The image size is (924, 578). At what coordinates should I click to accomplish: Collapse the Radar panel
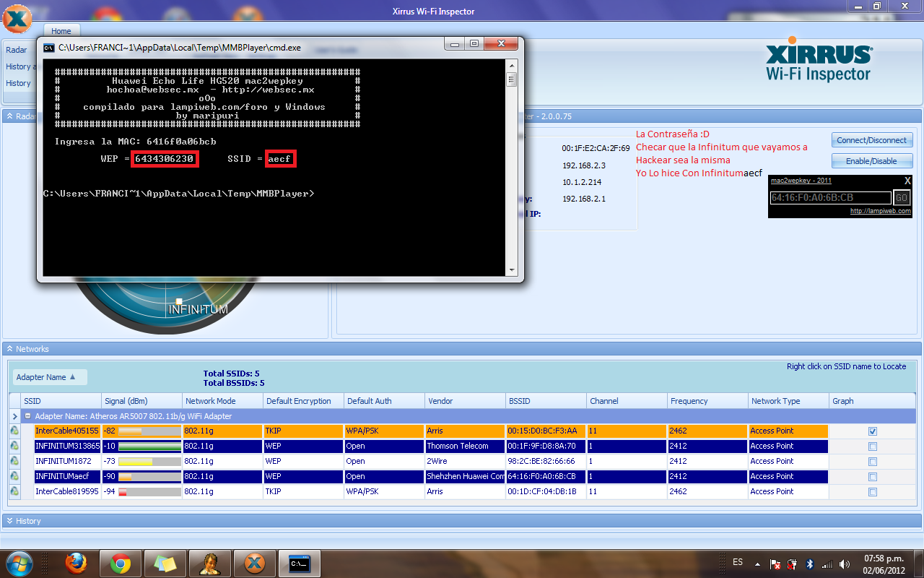point(10,116)
